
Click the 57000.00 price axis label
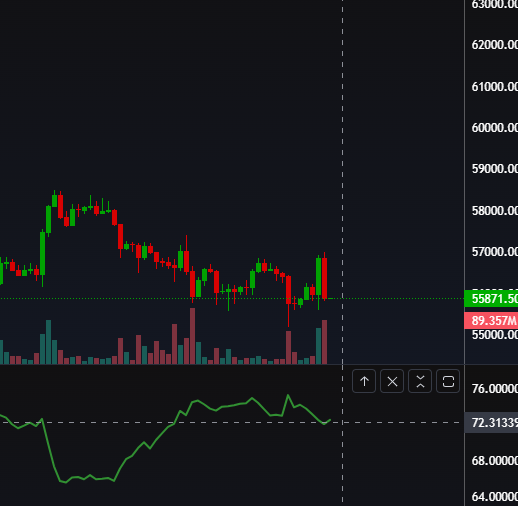tap(495, 251)
